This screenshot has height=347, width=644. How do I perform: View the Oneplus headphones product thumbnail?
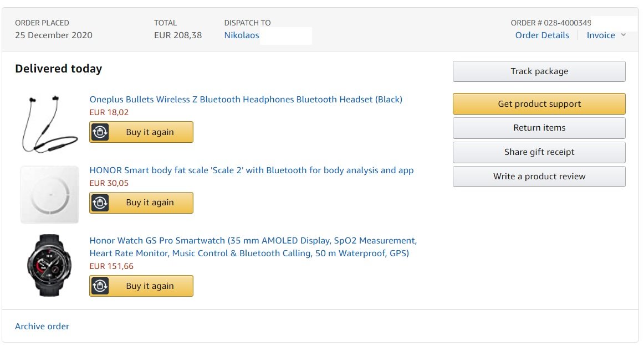[49, 124]
